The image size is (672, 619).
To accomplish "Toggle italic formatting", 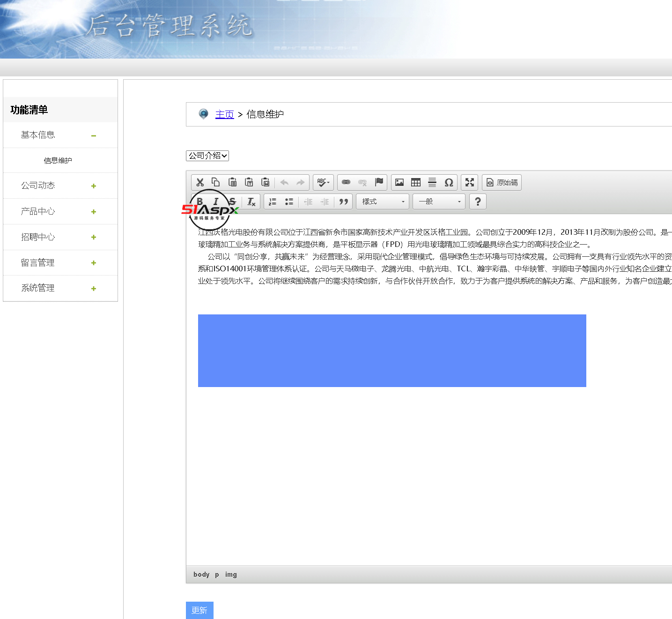I will [216, 201].
